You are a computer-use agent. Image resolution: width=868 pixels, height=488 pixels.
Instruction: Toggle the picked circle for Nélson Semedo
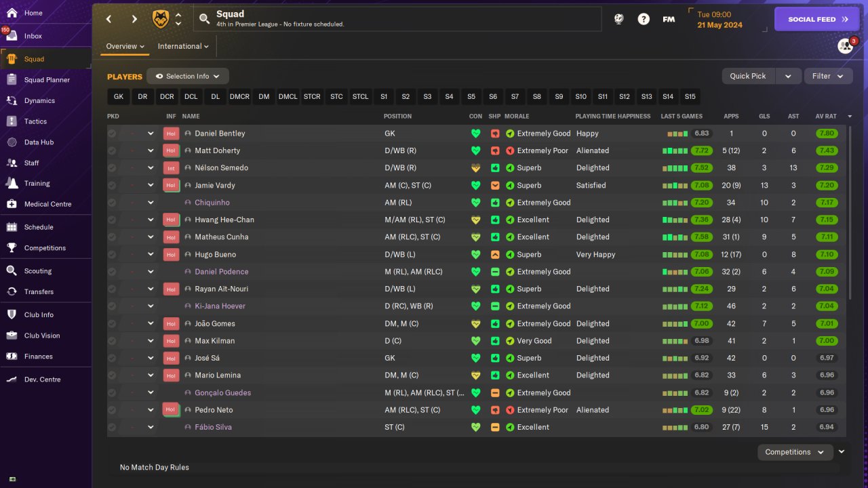tap(112, 168)
